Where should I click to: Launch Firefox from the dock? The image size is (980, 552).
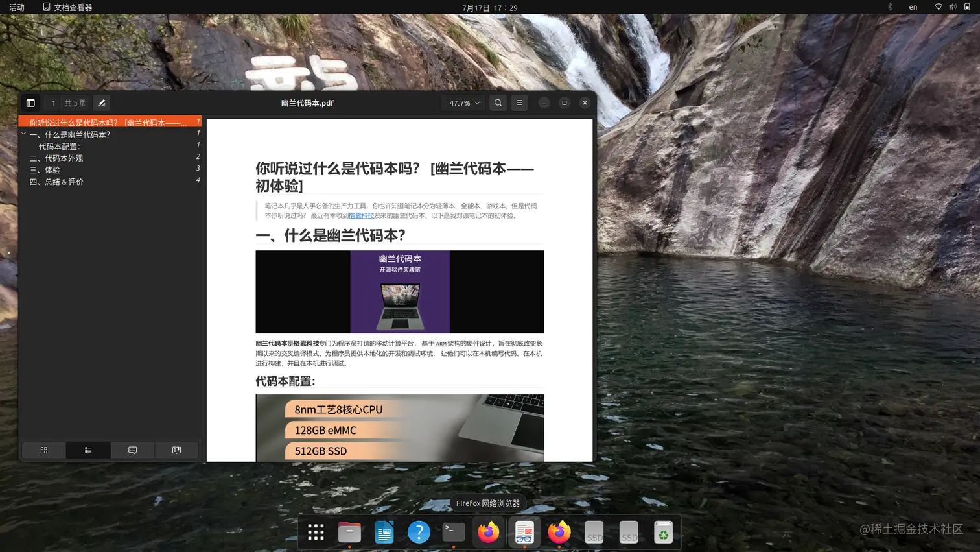point(487,531)
